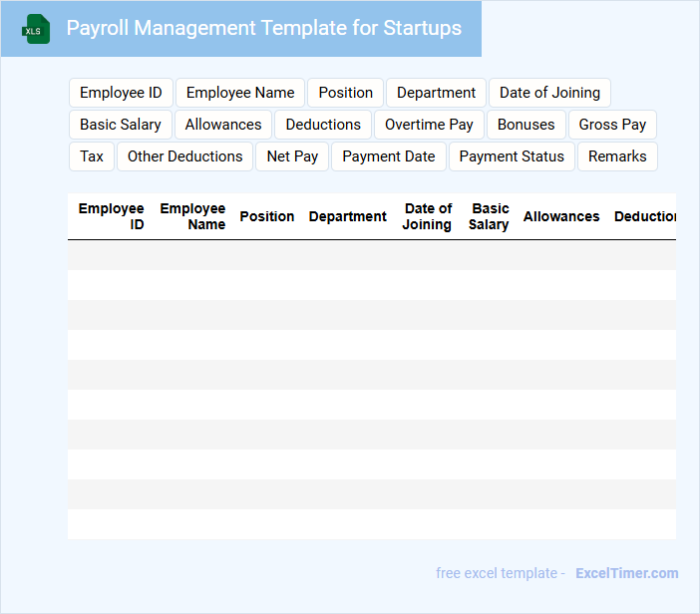Screen dimensions: 700x614
Task: Click the Date of Joining tag
Action: click(x=549, y=93)
